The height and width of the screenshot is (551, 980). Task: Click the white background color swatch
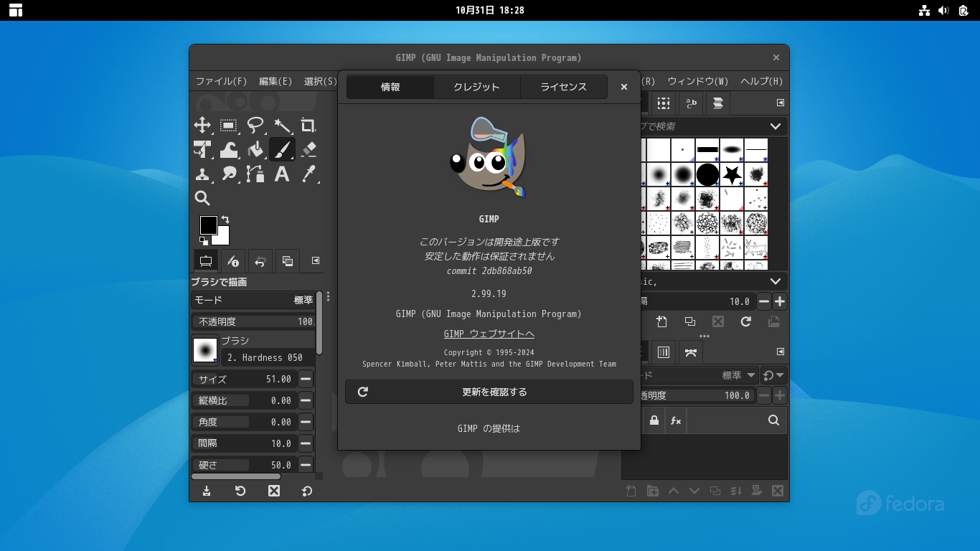222,237
